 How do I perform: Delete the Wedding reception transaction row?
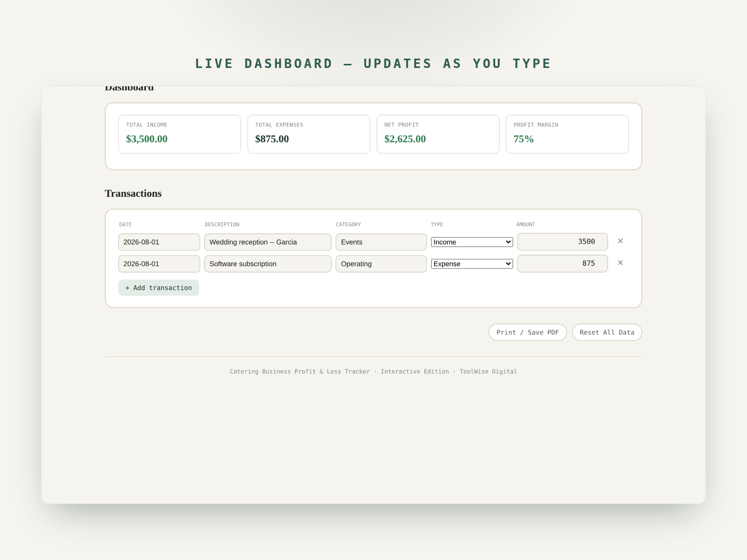[x=620, y=241]
